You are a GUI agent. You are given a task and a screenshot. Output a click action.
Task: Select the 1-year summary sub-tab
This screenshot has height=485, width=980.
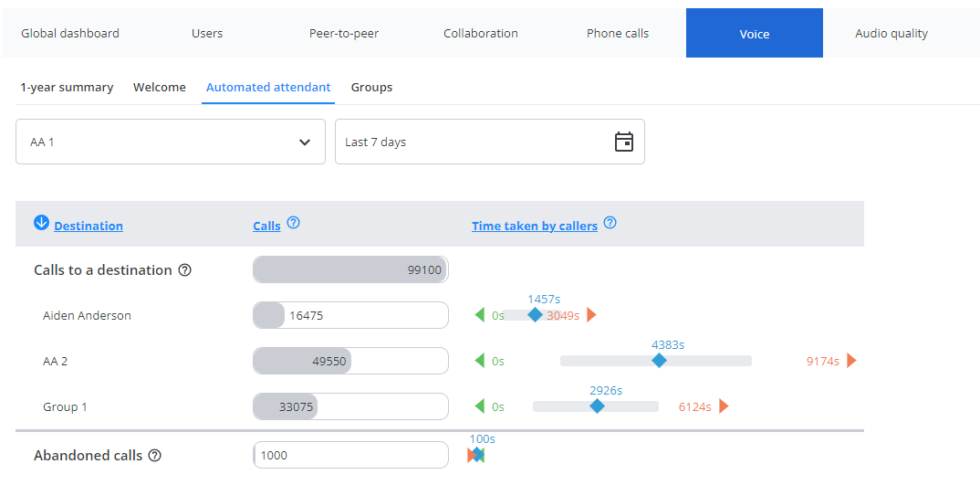[67, 88]
